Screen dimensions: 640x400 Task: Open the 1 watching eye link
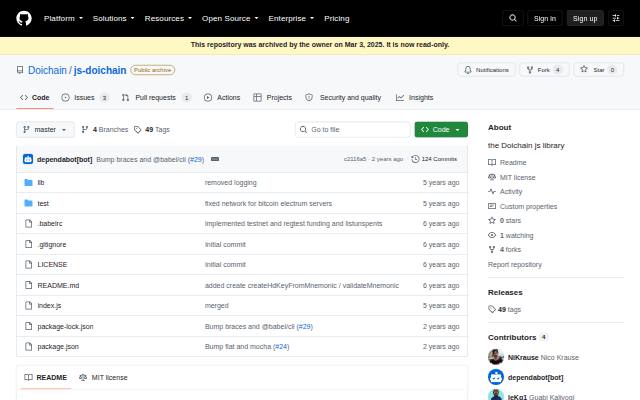click(x=511, y=236)
